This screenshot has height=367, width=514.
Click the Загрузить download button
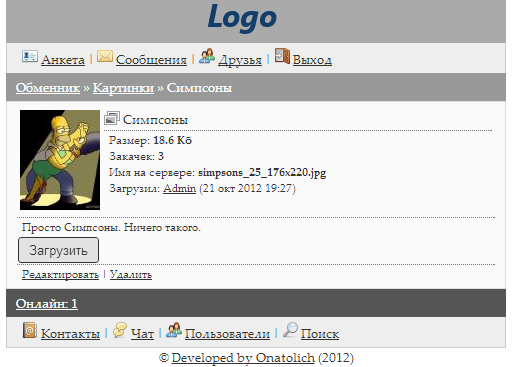tap(58, 250)
